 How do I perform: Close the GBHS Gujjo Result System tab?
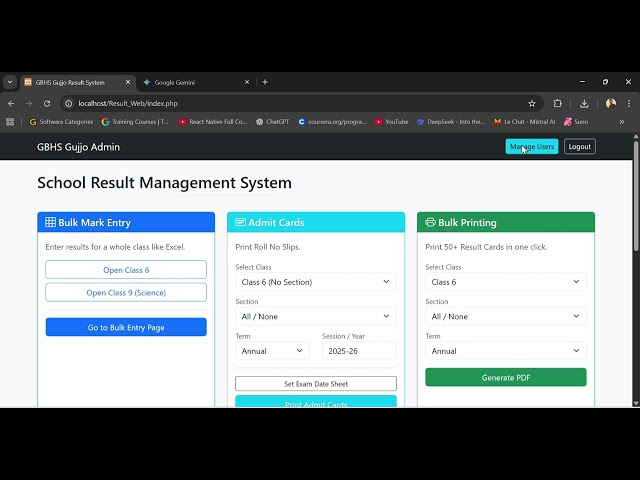[128, 82]
